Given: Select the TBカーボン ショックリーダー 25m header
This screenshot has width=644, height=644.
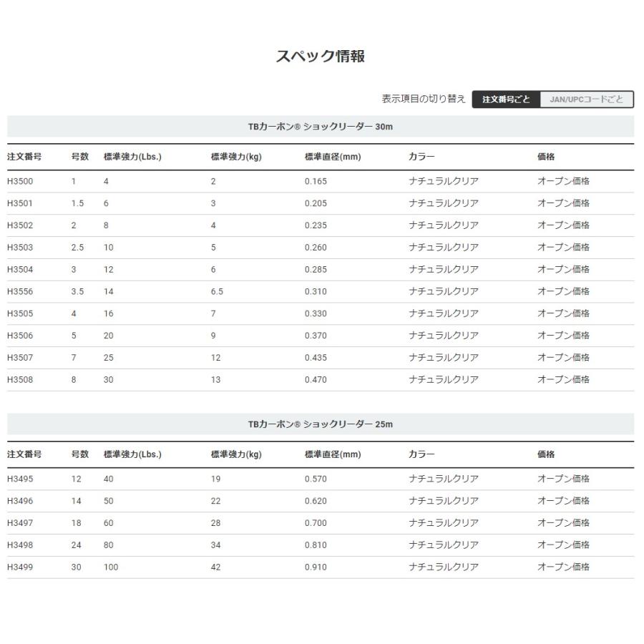Looking at the screenshot, I should pyautogui.click(x=322, y=423).
